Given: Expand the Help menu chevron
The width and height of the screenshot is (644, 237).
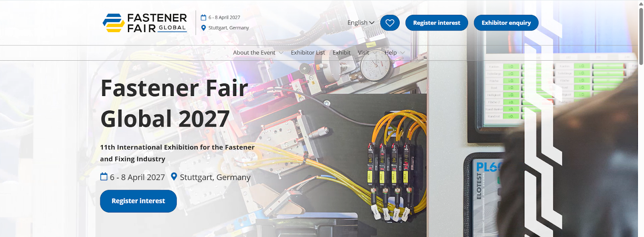Looking at the screenshot, I should 402,53.
